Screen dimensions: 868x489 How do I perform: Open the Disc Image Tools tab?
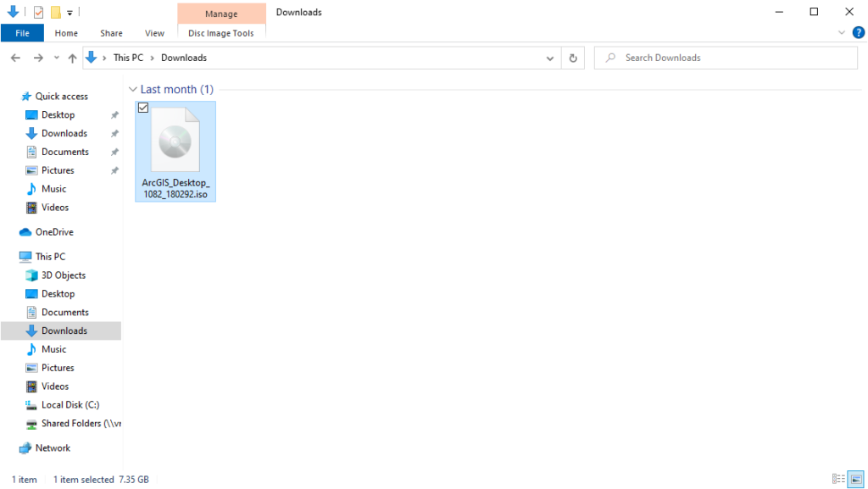pyautogui.click(x=221, y=33)
